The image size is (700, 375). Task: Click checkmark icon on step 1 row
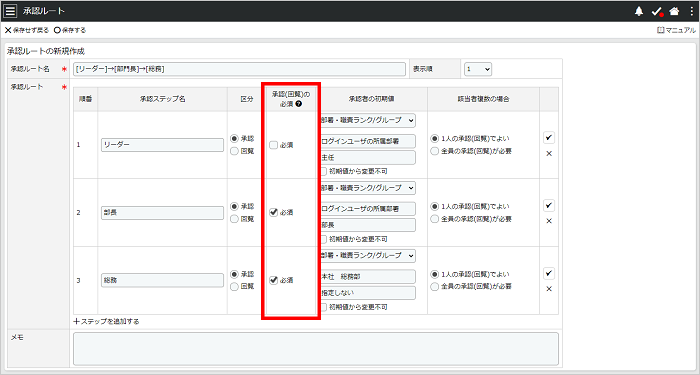(x=549, y=138)
